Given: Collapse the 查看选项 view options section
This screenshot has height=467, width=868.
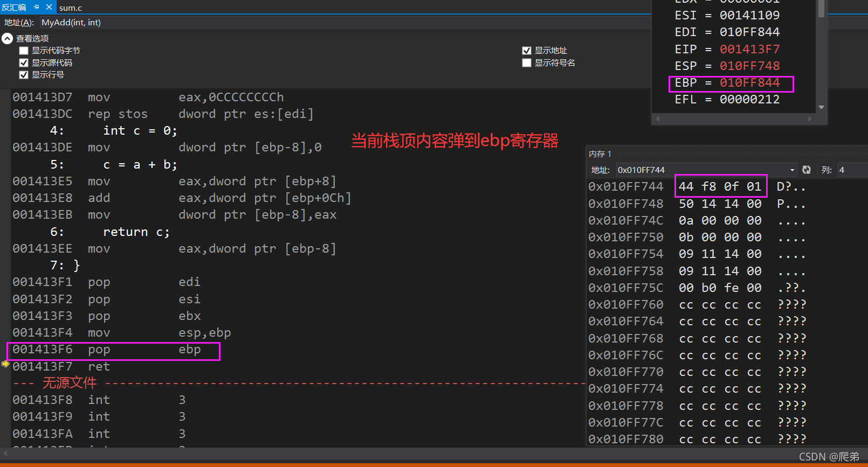Looking at the screenshot, I should pos(7,38).
